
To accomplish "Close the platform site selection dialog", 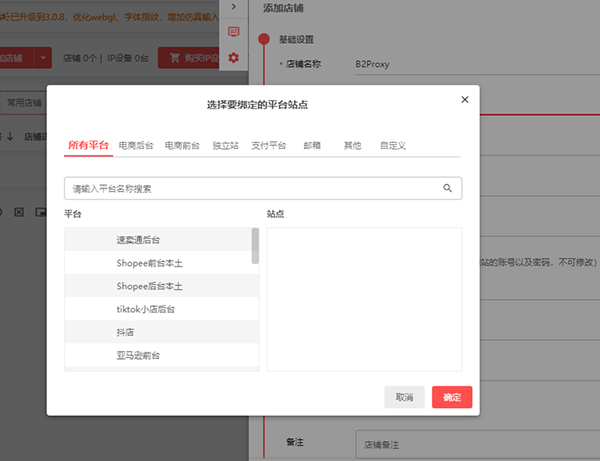I will point(464,99).
